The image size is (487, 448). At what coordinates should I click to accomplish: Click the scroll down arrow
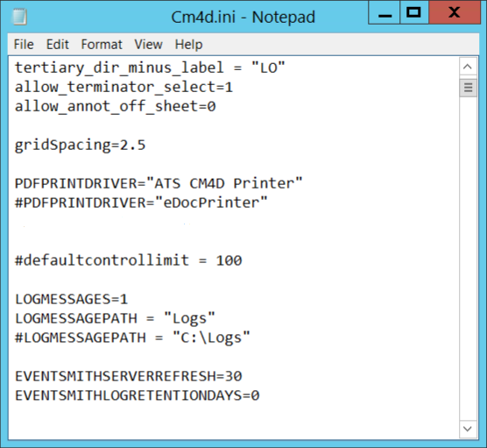point(468,429)
